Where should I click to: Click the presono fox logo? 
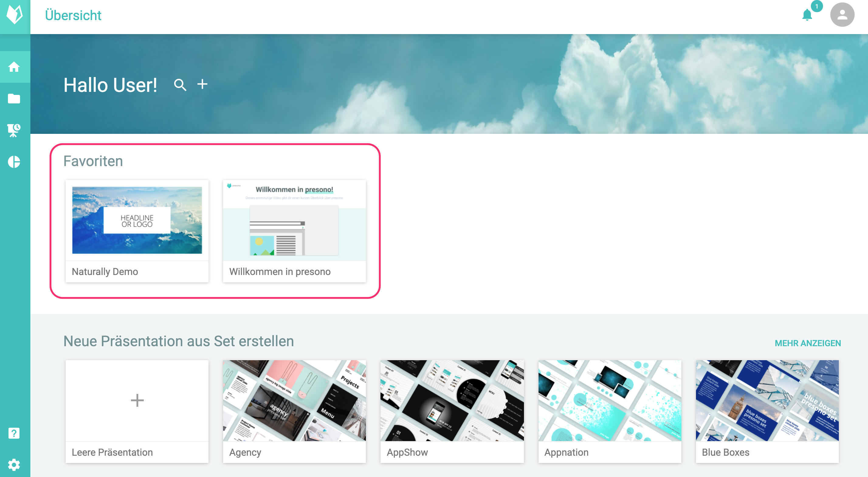(15, 15)
